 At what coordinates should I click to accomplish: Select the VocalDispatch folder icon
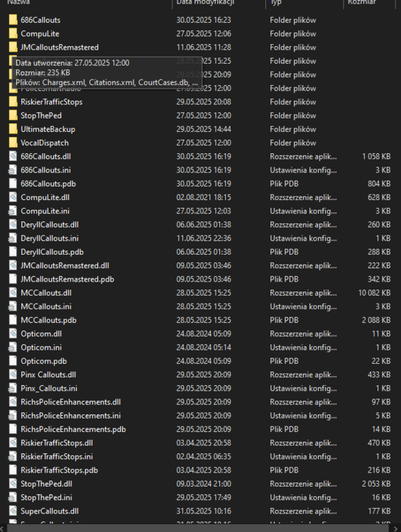(x=13, y=143)
